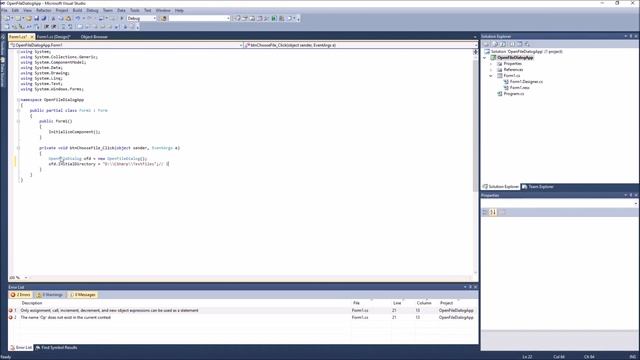The width and height of the screenshot is (640, 360).
Task: Switch to Team Explorer tab
Action: [538, 187]
